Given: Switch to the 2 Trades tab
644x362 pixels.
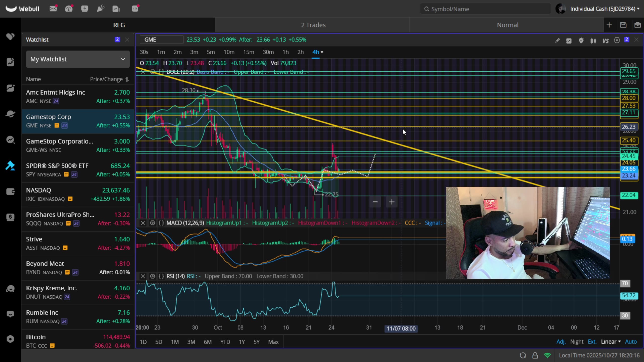Looking at the screenshot, I should [x=313, y=25].
